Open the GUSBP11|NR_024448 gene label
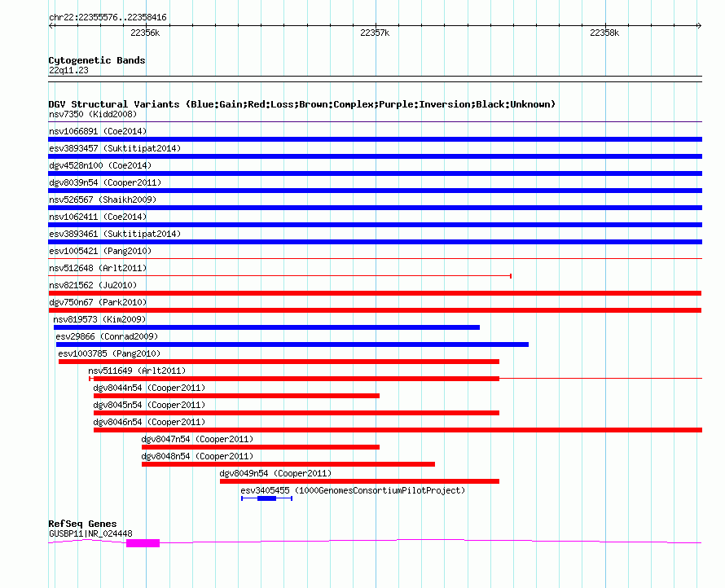 coord(90,533)
